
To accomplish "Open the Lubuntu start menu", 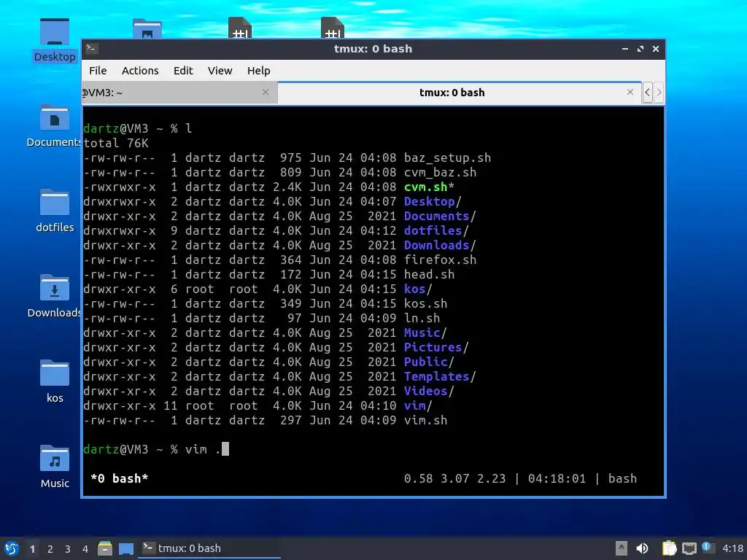I will coord(12,548).
